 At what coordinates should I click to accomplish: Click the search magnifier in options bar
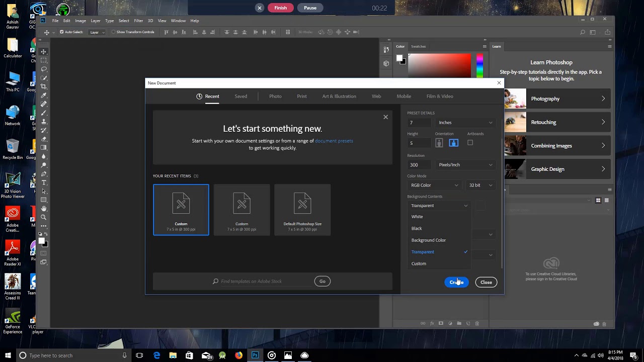(583, 32)
